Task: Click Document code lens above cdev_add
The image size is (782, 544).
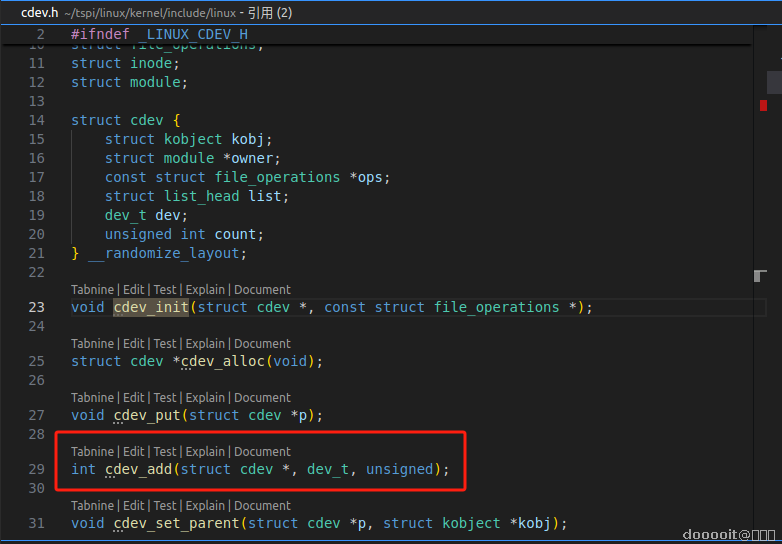Action: tap(262, 451)
